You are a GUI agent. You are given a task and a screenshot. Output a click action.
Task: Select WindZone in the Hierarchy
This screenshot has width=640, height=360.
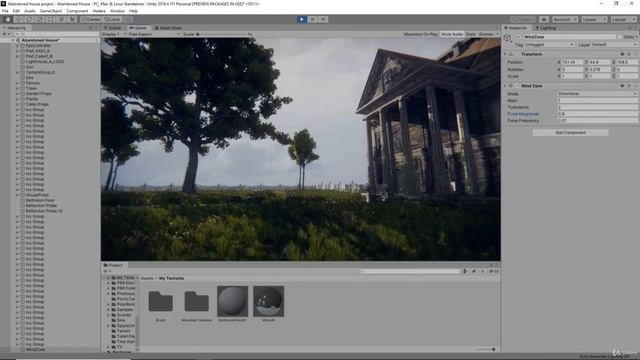point(36,349)
